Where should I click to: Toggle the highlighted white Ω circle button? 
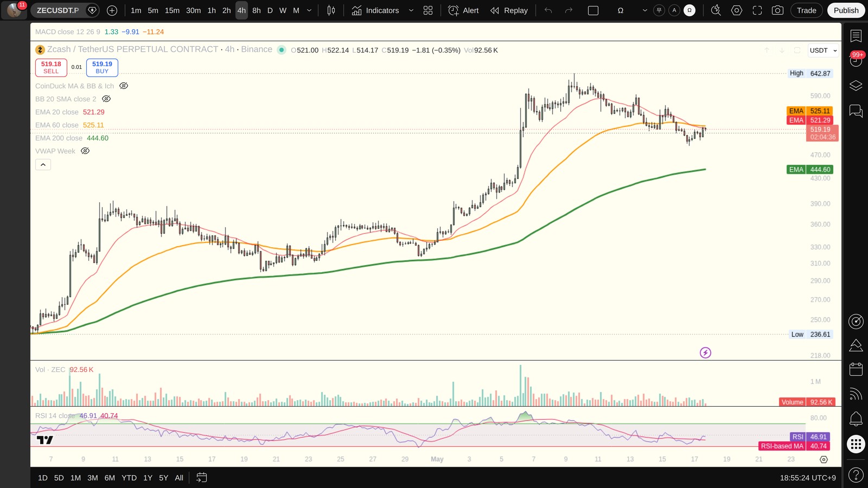[689, 10]
